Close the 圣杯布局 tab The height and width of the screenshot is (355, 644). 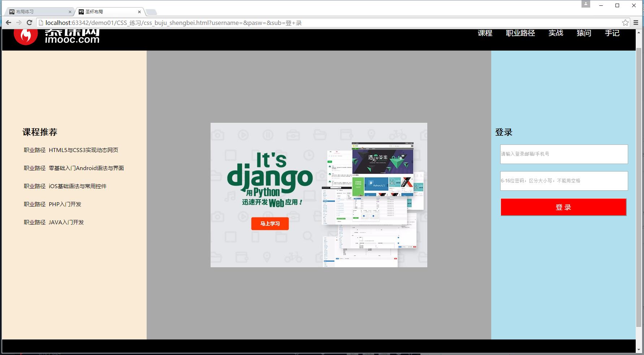pos(139,12)
